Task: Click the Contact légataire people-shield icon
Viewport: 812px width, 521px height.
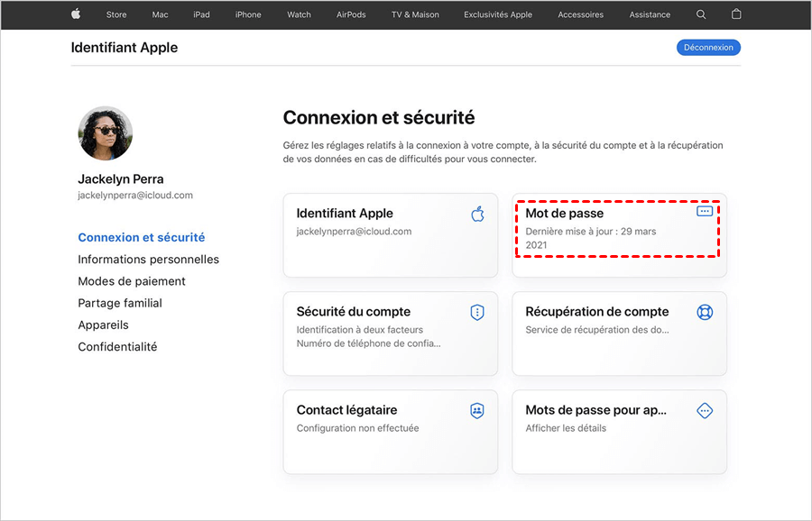Action: [477, 410]
